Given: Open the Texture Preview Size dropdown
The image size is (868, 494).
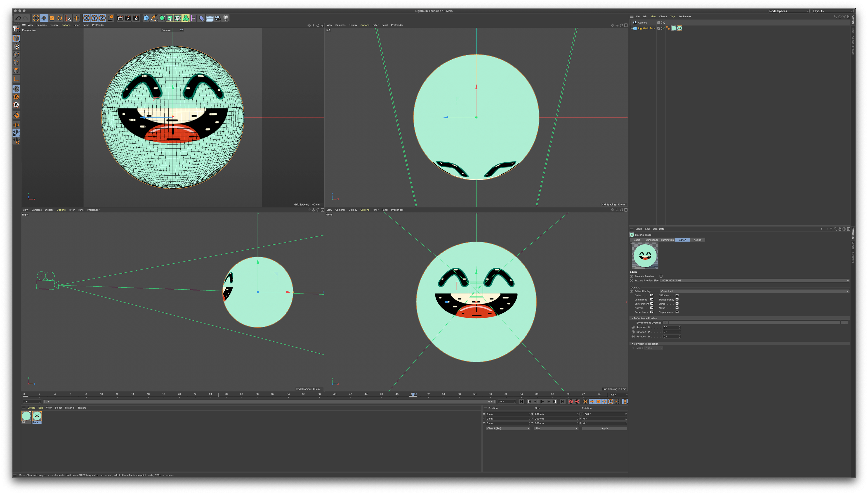Looking at the screenshot, I should tap(754, 281).
